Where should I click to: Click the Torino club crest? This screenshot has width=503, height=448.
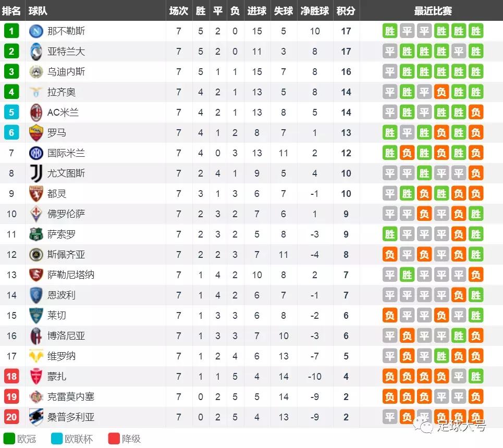click(36, 194)
